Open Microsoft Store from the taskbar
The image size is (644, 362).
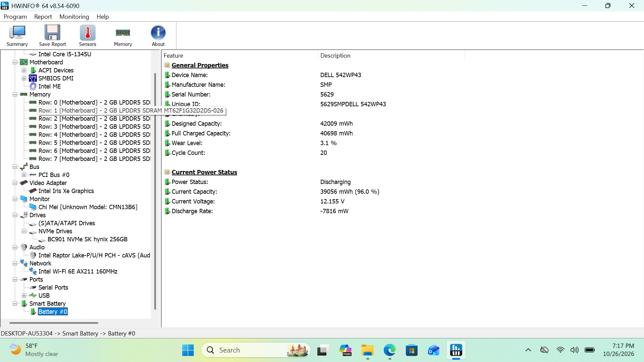(x=412, y=350)
